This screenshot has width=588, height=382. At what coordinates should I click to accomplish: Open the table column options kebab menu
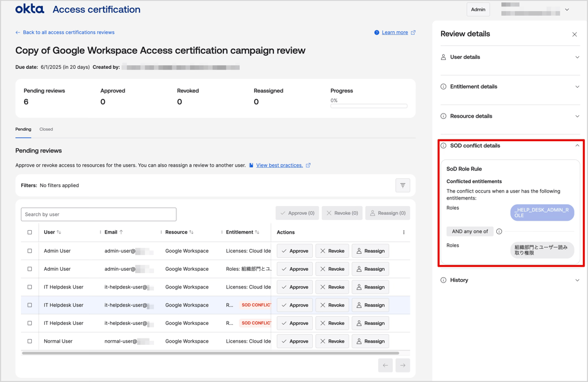tap(404, 232)
